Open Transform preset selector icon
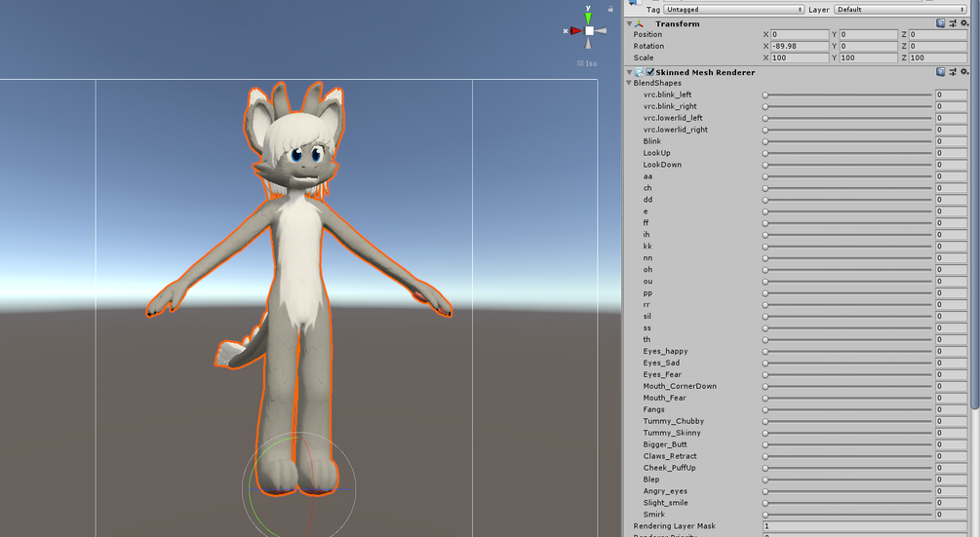The height and width of the screenshot is (537, 980). pyautogui.click(x=953, y=23)
